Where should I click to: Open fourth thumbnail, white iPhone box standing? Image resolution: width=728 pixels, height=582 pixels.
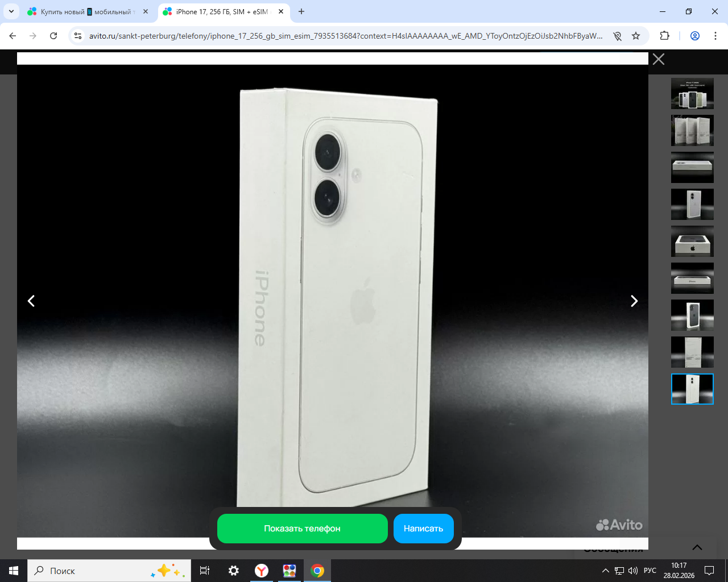click(x=692, y=204)
